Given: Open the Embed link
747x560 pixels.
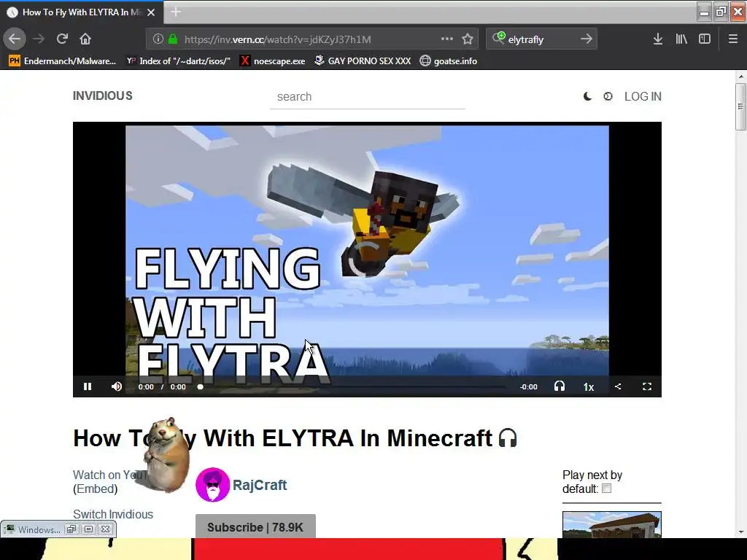Looking at the screenshot, I should click(x=96, y=489).
